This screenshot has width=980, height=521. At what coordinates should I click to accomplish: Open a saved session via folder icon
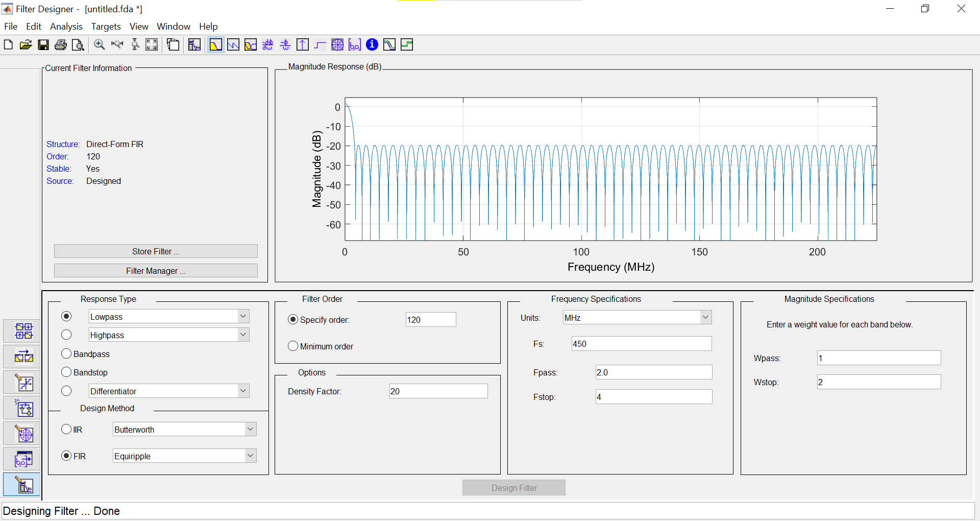pos(26,45)
